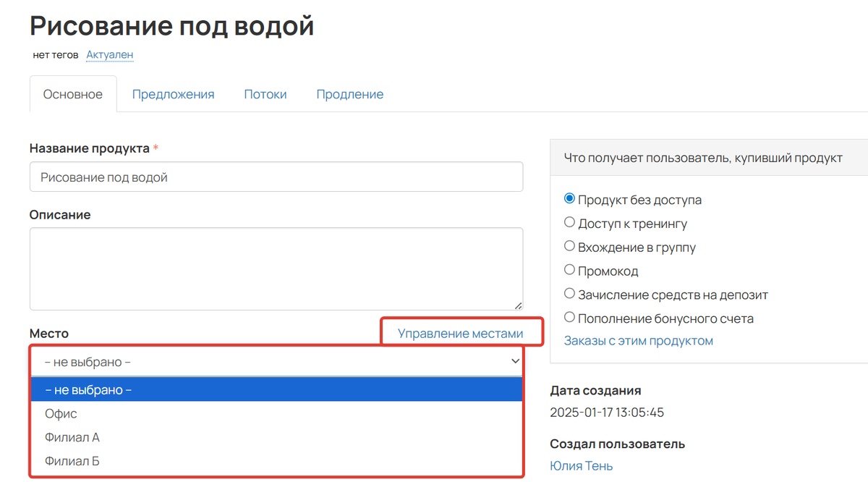Select the 'Промокод' option
Image resolution: width=868 pixels, height=482 pixels.
569,270
